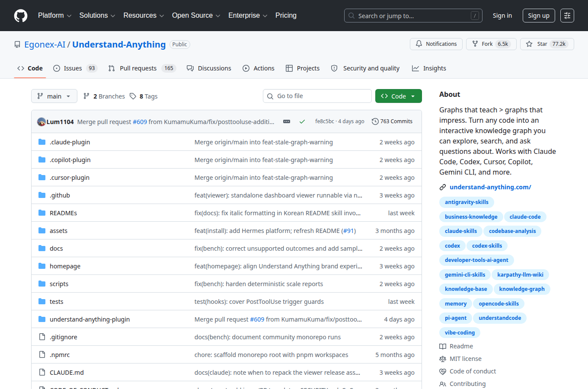
Task: Open the commit details ellipsis icon
Action: (287, 121)
